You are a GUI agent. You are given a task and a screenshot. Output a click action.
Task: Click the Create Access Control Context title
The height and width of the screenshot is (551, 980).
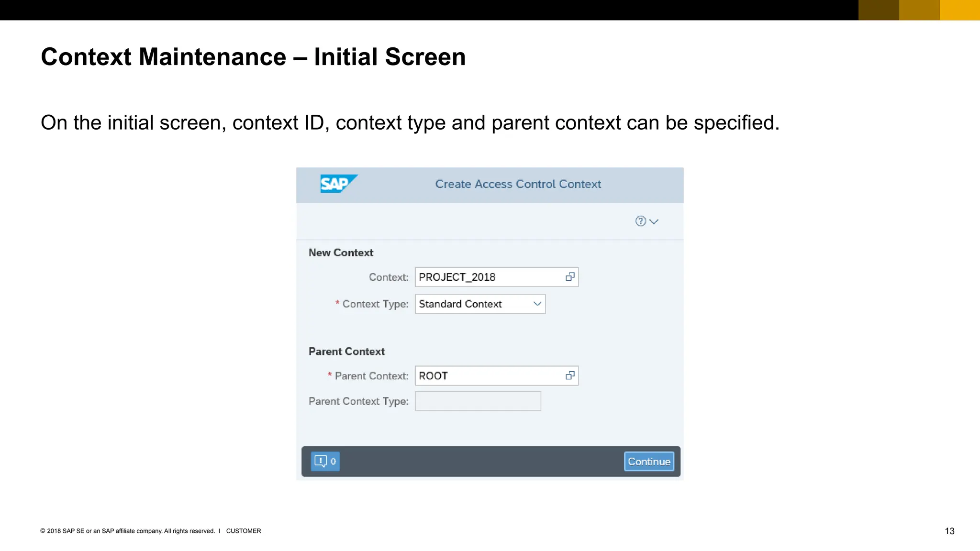click(518, 184)
